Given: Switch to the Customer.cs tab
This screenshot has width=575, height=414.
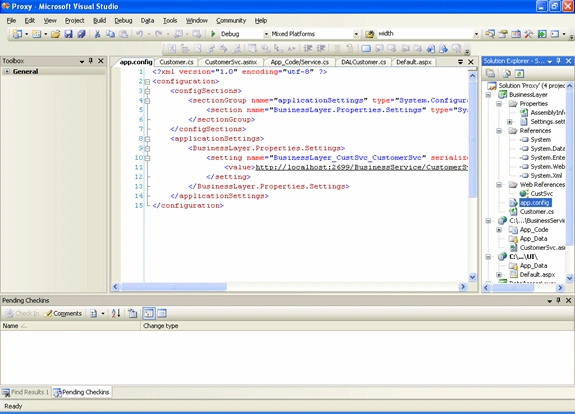Looking at the screenshot, I should pyautogui.click(x=176, y=62).
